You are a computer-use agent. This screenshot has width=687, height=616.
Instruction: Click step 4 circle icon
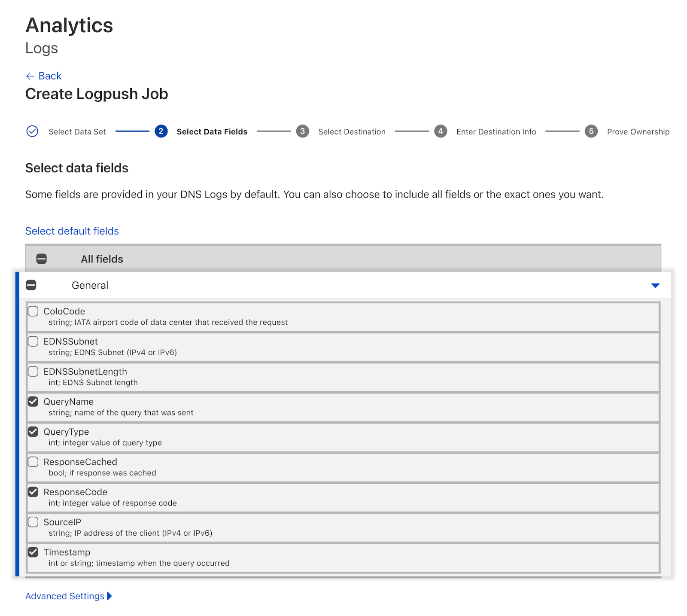441,131
